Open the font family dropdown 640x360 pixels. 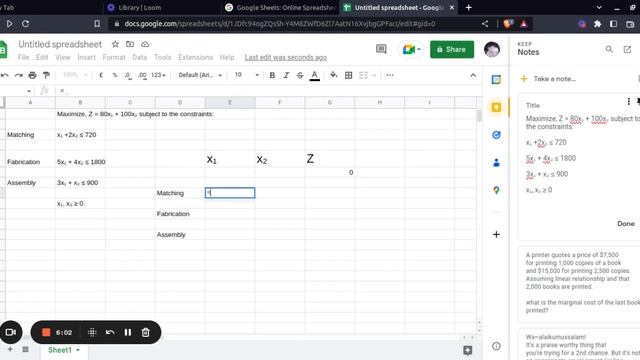(200, 75)
